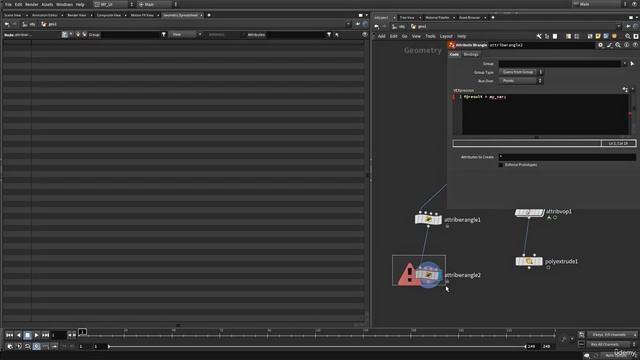The image size is (640, 360).
Task: Select the points attribute class icon
Action: (64, 35)
